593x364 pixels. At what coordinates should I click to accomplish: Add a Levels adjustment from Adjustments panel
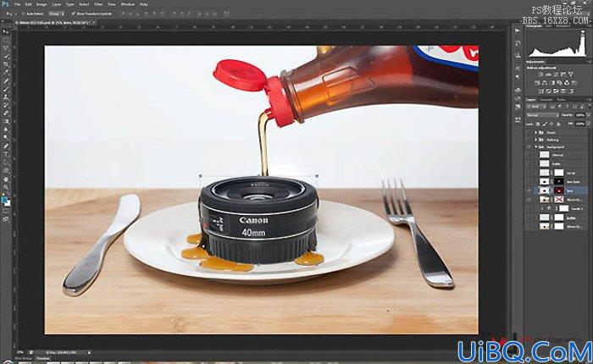pyautogui.click(x=548, y=74)
